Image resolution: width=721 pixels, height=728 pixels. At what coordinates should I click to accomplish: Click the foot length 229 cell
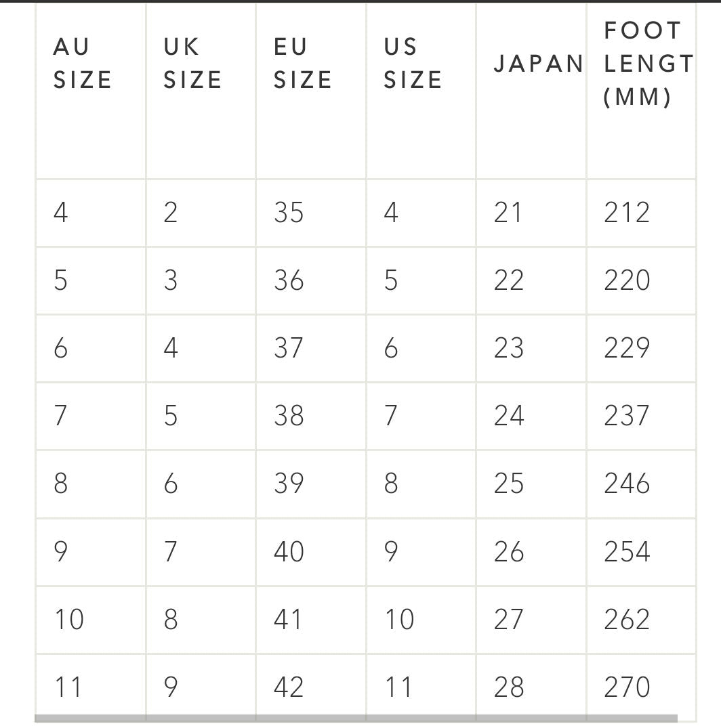click(627, 348)
